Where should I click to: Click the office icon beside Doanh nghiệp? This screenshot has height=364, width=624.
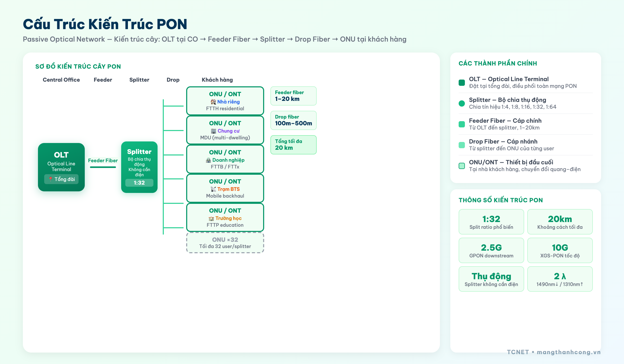coord(208,160)
